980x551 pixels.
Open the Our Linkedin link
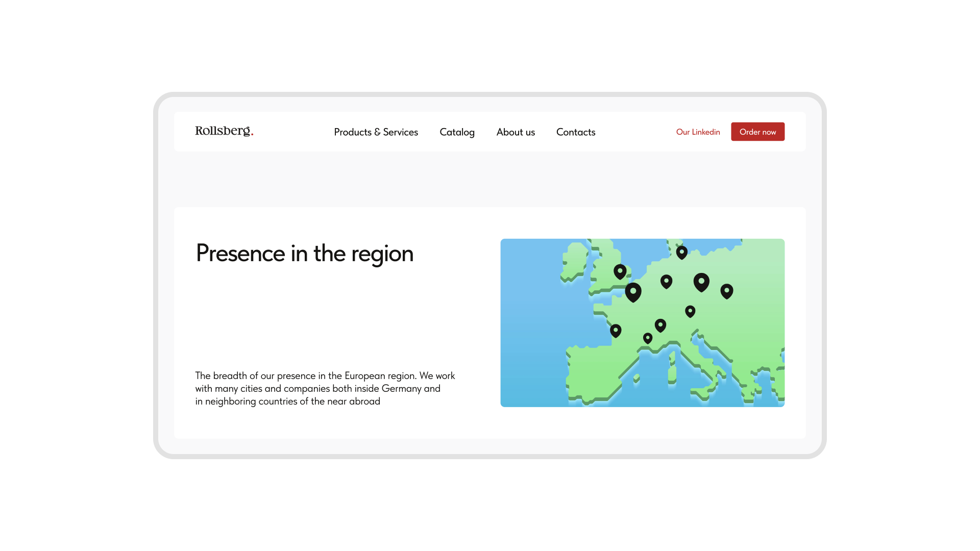698,132
